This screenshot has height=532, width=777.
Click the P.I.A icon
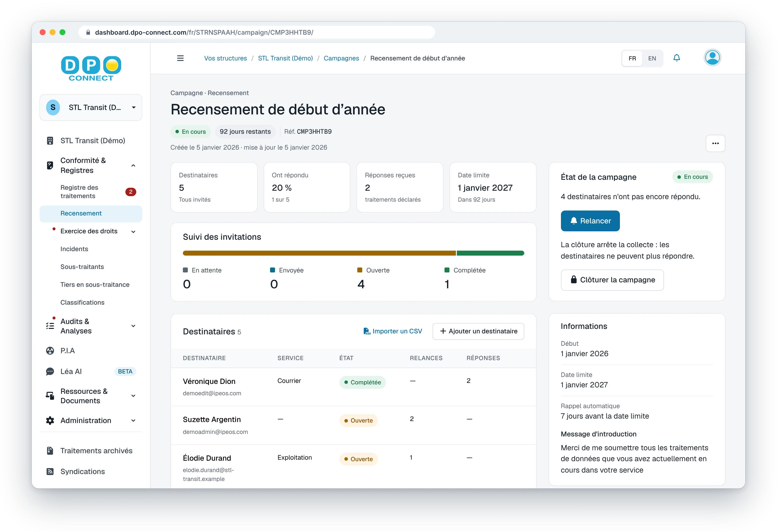50,350
